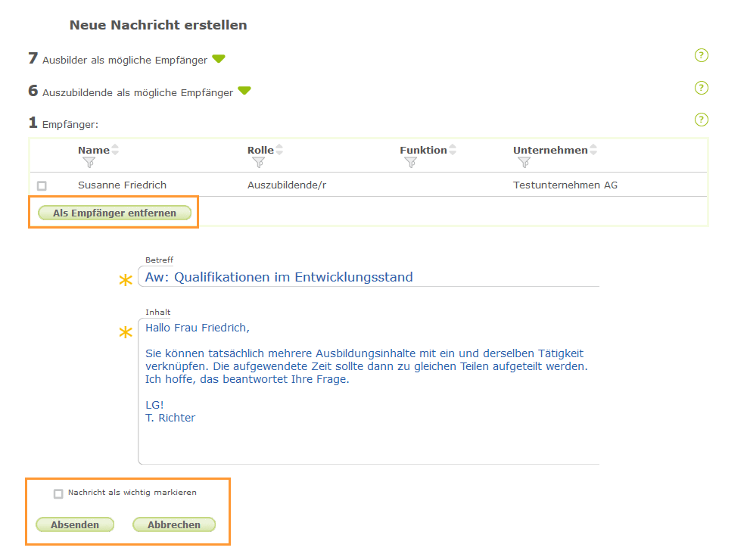Sort the table by Rolle column arrows
The width and height of the screenshot is (747, 560).
pyautogui.click(x=279, y=148)
